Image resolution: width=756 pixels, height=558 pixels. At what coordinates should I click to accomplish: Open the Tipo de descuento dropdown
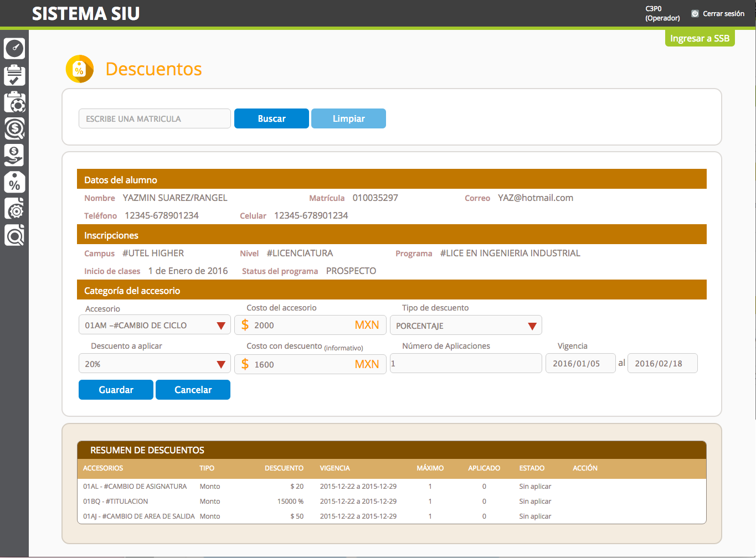pyautogui.click(x=466, y=325)
